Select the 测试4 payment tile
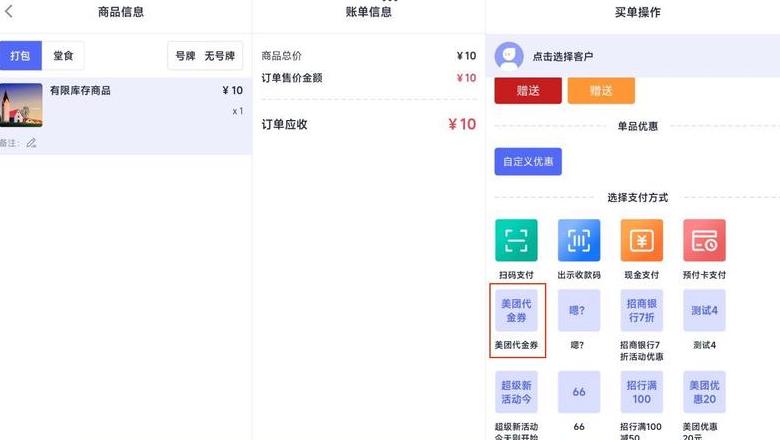The width and height of the screenshot is (780, 440). point(704,310)
